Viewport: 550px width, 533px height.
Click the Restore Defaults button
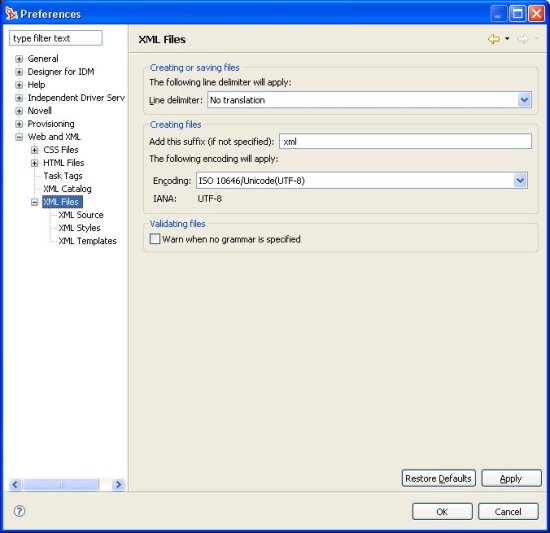point(438,478)
